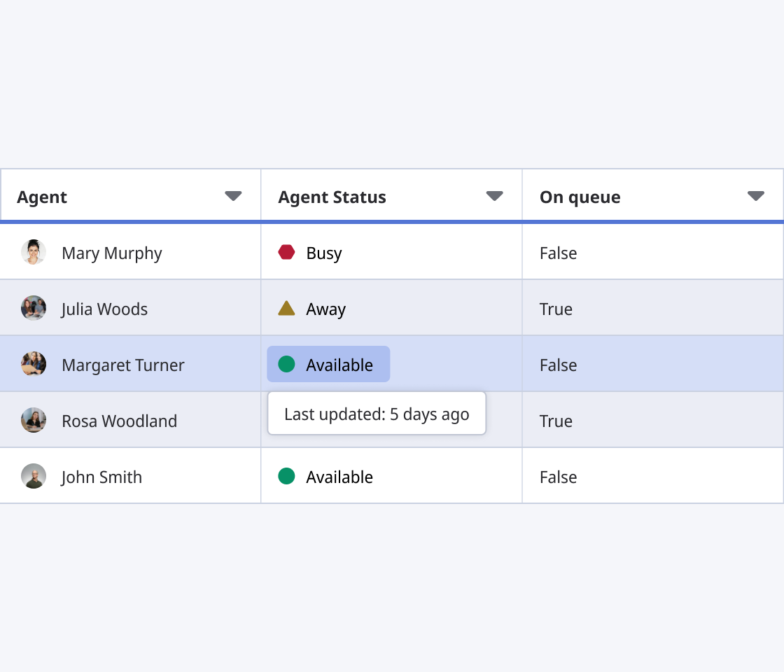Viewport: 784px width, 672px height.
Task: Click Julia Woods' On queue True value
Action: [556, 309]
